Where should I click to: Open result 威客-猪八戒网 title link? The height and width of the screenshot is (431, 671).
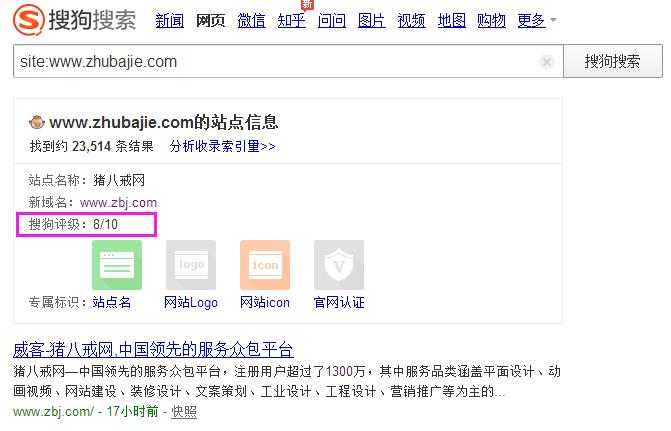pos(153,350)
